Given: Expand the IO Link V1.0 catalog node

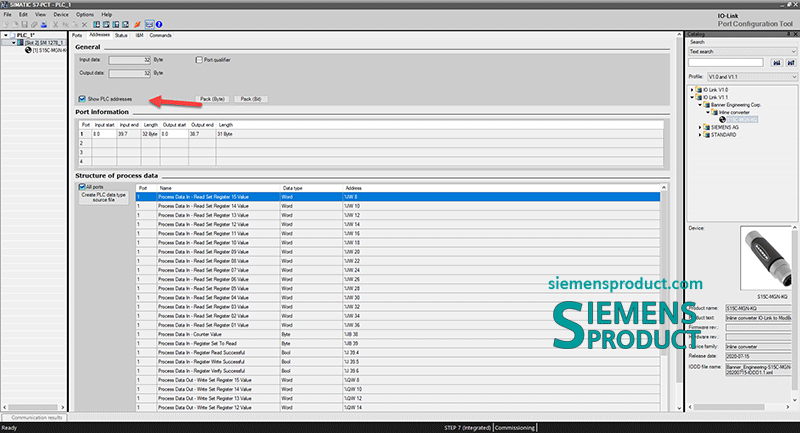Looking at the screenshot, I should tap(692, 90).
